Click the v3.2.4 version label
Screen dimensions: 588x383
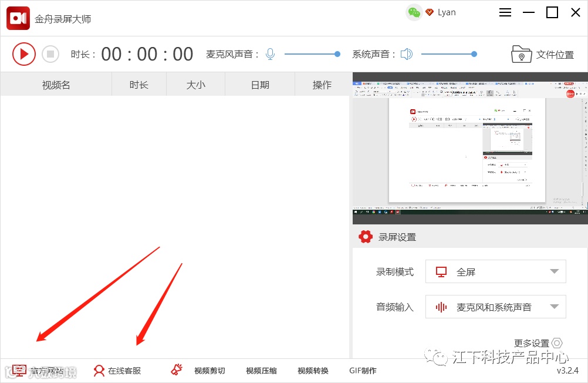567,371
